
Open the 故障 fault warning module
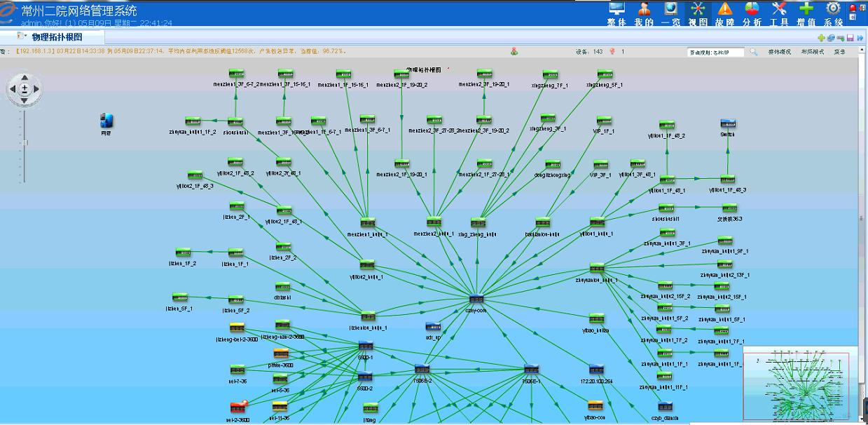coord(725,14)
